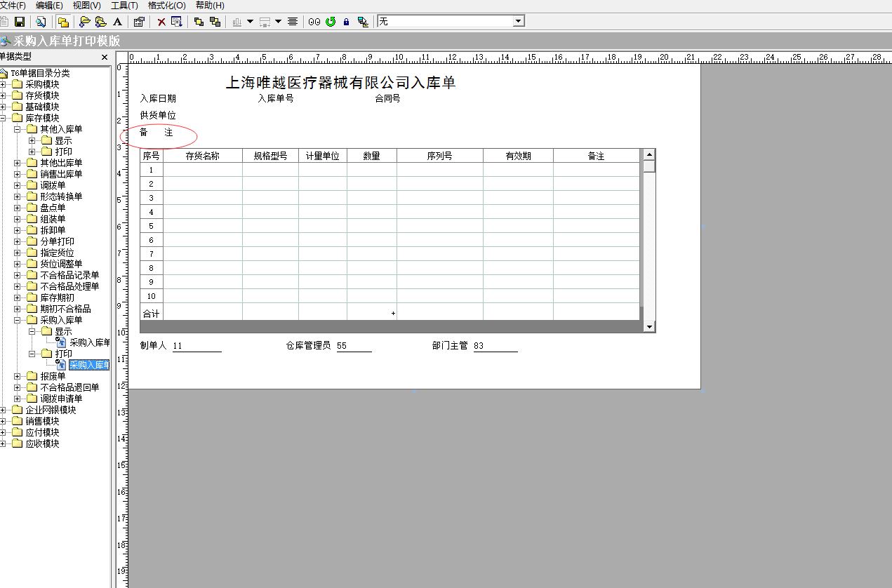Click the bring to front icon
892x588 pixels.
coord(199,22)
